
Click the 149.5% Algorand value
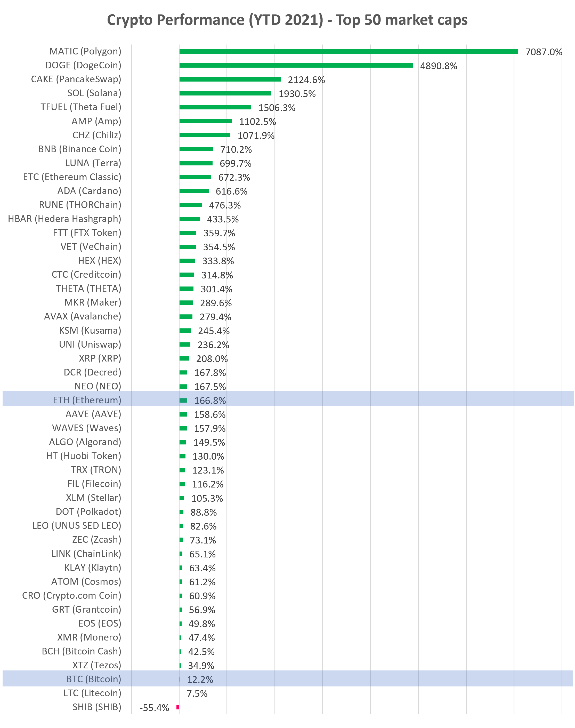209,443
